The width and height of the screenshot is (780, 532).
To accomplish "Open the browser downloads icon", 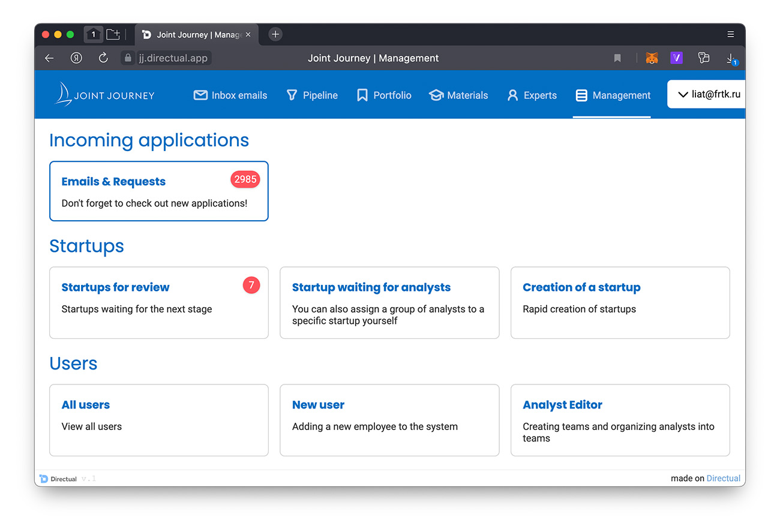I will point(731,58).
